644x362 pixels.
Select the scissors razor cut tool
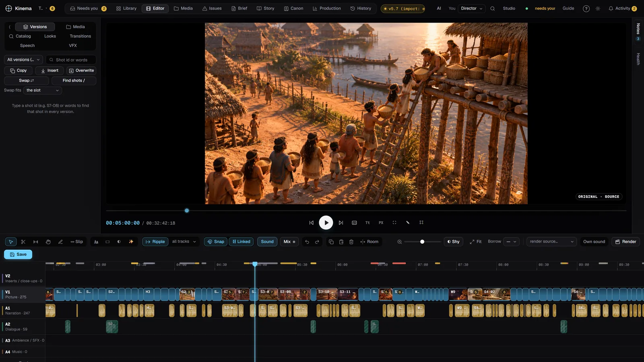23,242
